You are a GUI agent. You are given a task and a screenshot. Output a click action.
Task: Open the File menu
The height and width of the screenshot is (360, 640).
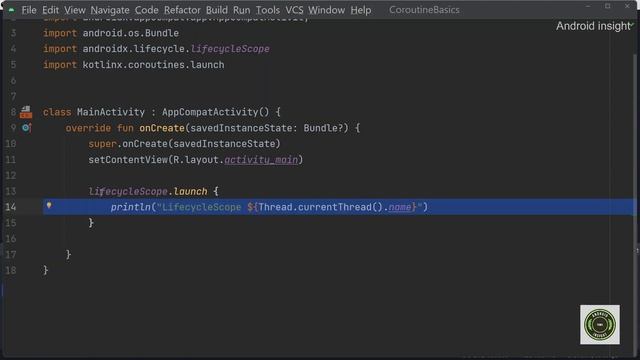(x=29, y=10)
